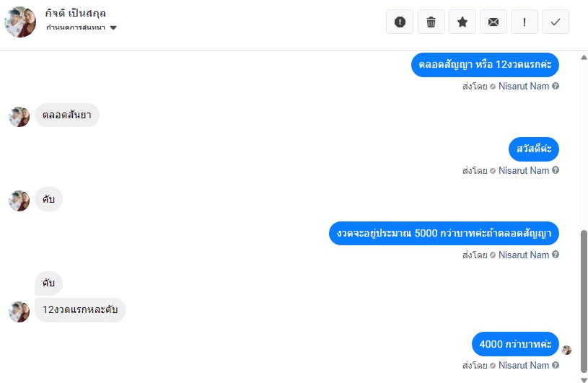The height and width of the screenshot is (383, 588).
Task: Delete the conversation with the trash icon
Action: click(x=431, y=22)
